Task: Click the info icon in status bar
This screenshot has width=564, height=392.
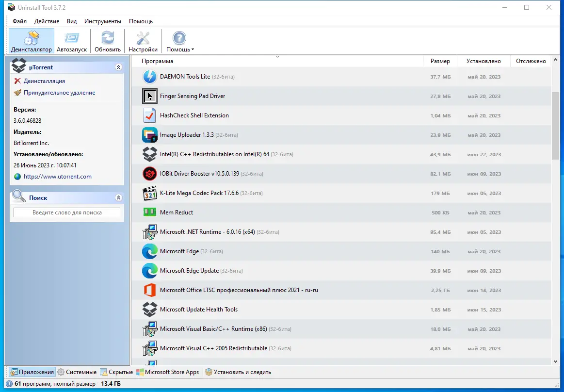Action: click(9, 384)
